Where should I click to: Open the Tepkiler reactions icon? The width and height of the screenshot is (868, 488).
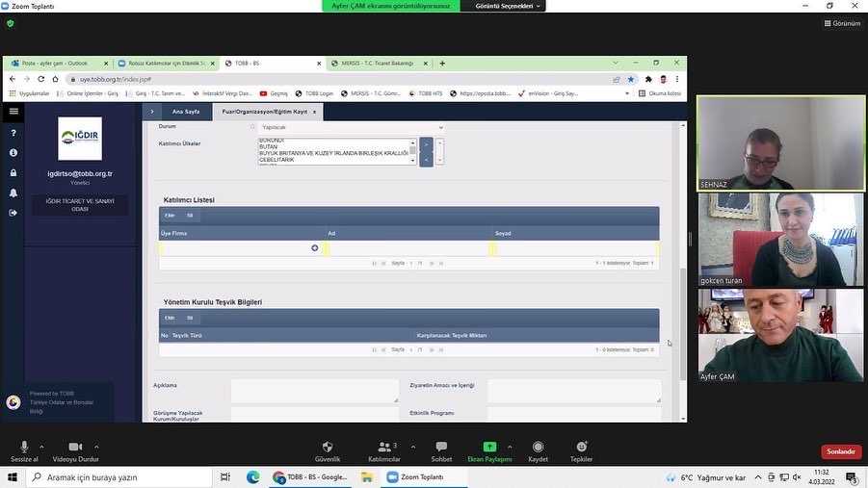(x=581, y=448)
